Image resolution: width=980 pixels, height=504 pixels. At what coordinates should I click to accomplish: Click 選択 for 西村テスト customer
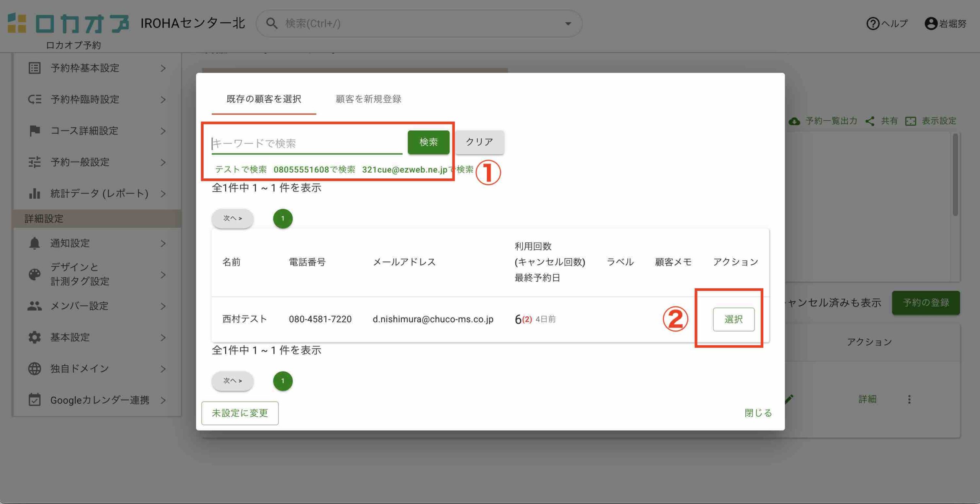tap(733, 319)
